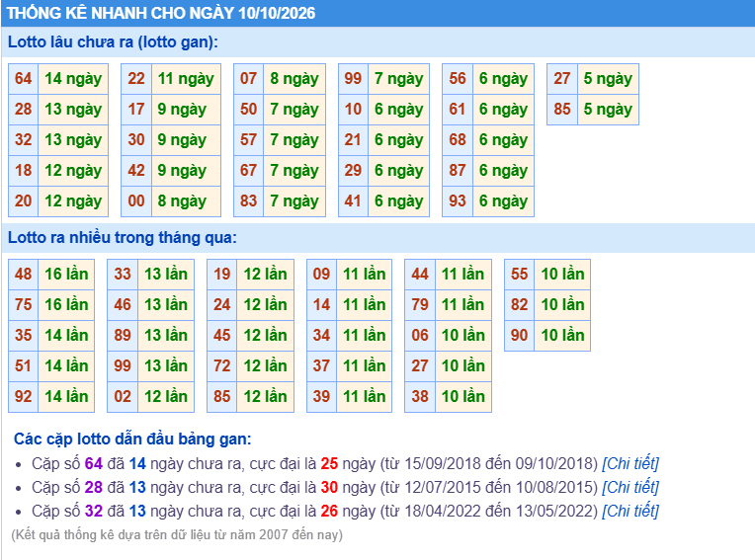The height and width of the screenshot is (560, 755).
Task: Select number 35 cell in frequent table
Action: (23, 336)
